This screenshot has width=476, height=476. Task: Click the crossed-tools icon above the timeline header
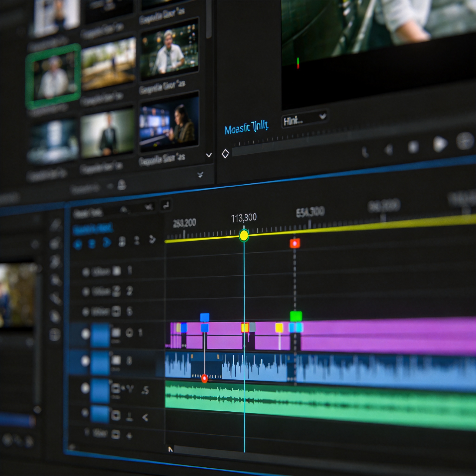149,207
